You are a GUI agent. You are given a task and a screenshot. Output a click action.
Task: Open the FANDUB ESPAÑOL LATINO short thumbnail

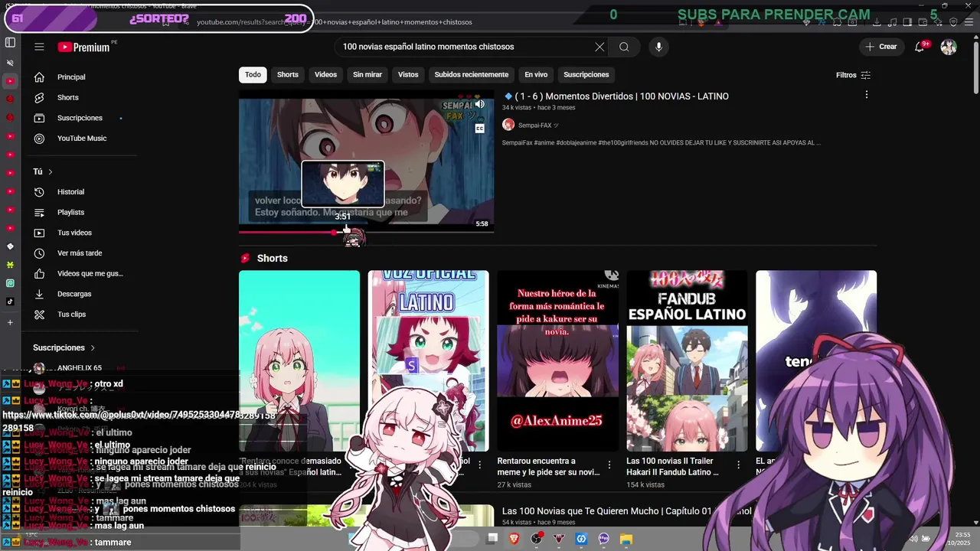[x=687, y=360]
